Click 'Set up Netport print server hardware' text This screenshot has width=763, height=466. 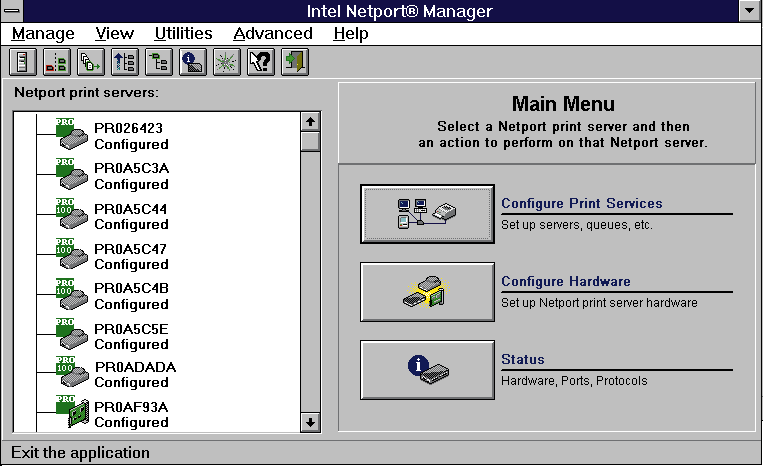(x=599, y=303)
